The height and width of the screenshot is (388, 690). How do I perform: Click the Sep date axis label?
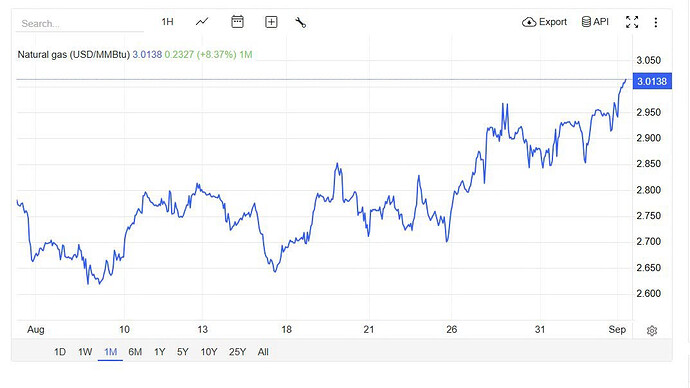(x=617, y=329)
